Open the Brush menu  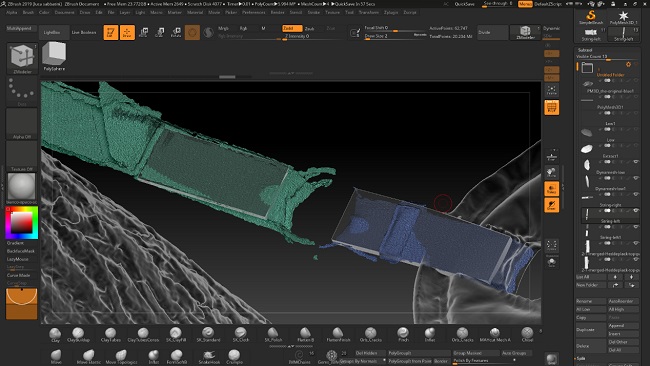point(28,12)
